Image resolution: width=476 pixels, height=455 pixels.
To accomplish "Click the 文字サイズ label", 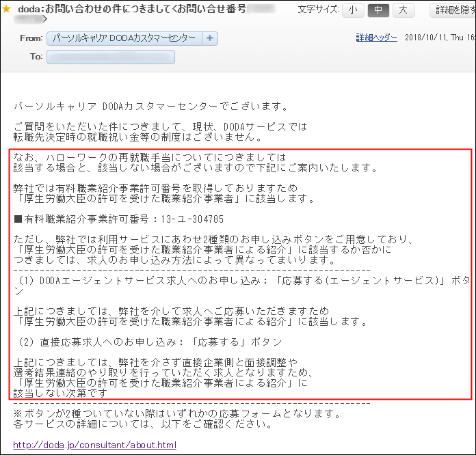I will click(x=319, y=10).
